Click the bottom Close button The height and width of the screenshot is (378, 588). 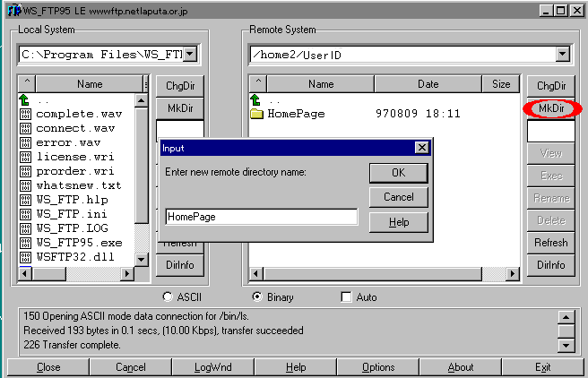point(48,367)
